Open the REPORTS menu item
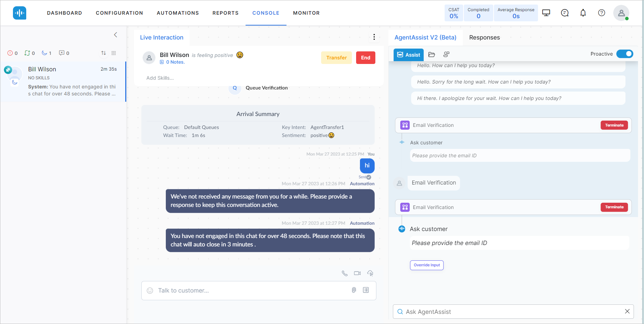The width and height of the screenshot is (644, 324). click(226, 13)
